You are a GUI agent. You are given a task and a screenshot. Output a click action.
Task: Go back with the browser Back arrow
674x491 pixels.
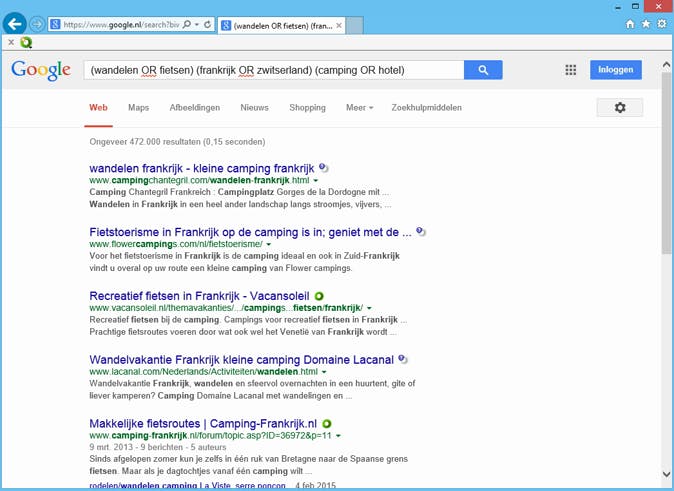click(x=15, y=24)
